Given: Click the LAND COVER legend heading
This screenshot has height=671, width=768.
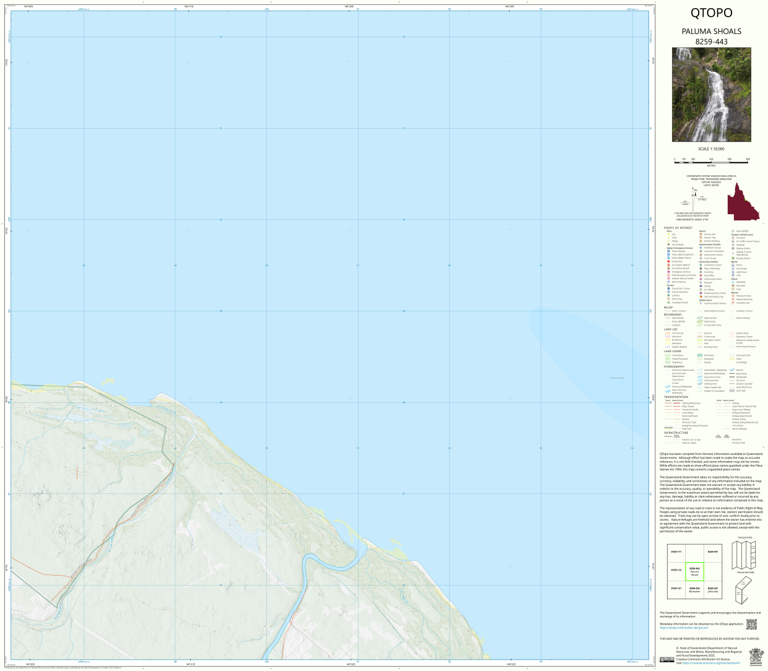Looking at the screenshot, I should click(x=672, y=351).
